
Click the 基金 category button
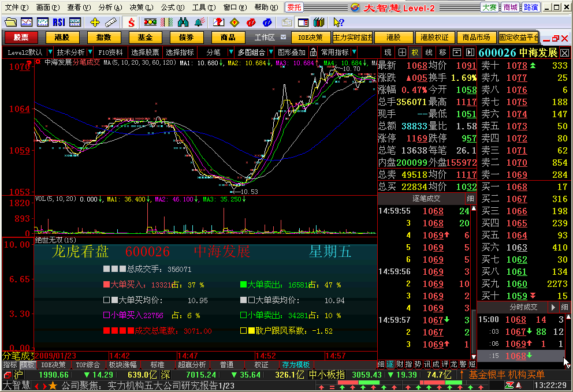[x=145, y=38]
